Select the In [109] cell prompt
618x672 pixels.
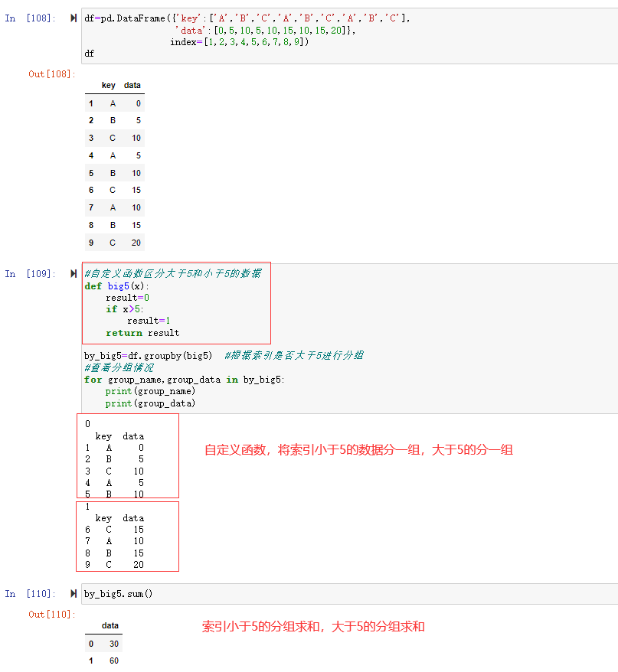click(x=31, y=273)
